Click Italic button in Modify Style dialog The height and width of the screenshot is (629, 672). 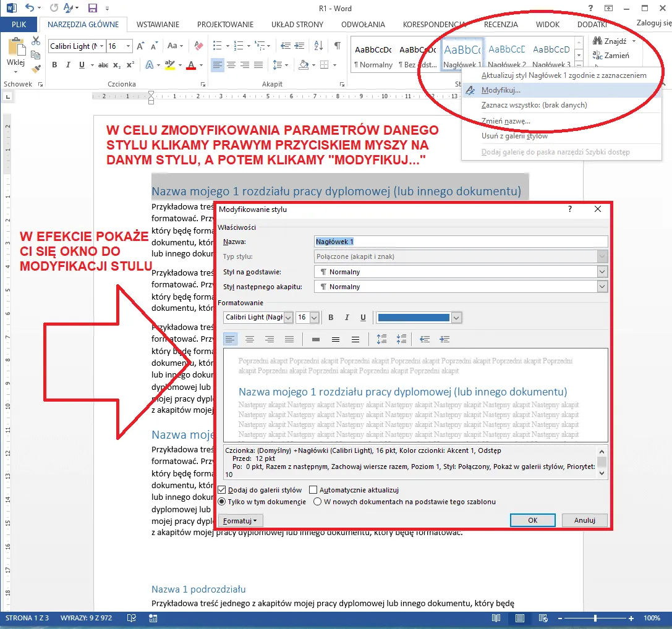tap(347, 318)
